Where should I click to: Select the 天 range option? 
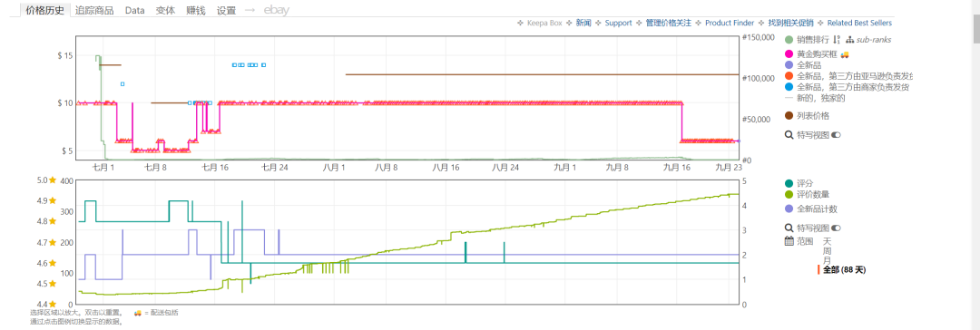(x=827, y=240)
